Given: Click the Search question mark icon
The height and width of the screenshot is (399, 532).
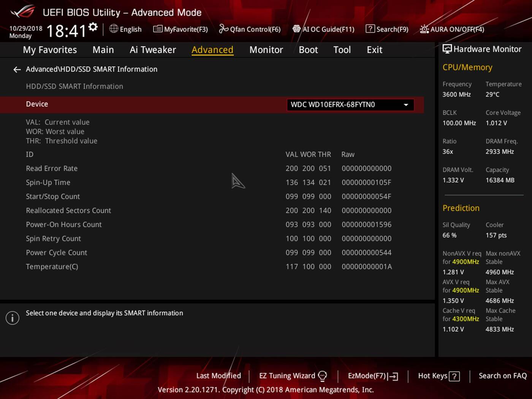Looking at the screenshot, I should point(370,29).
